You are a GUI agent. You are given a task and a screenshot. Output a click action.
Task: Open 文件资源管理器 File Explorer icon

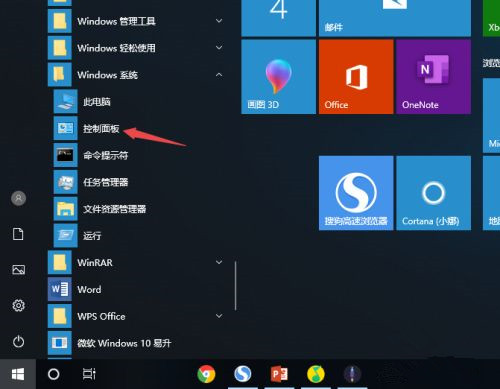pyautogui.click(x=65, y=209)
